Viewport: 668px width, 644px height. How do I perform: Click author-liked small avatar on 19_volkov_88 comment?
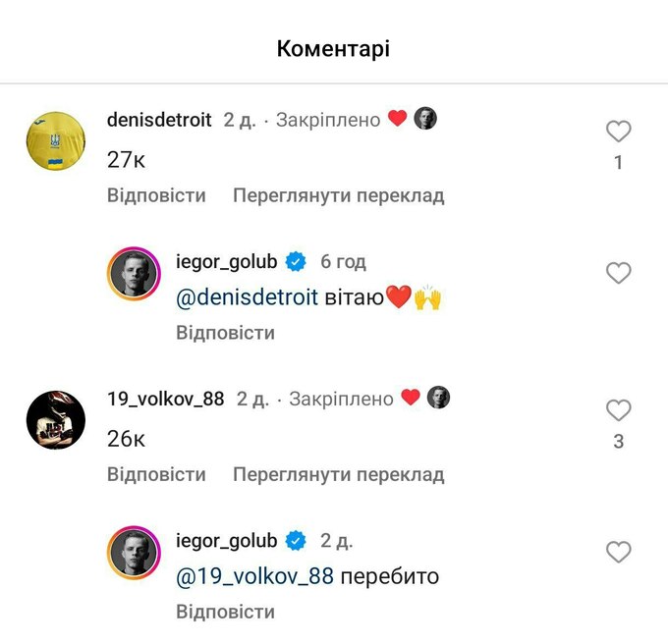click(438, 398)
